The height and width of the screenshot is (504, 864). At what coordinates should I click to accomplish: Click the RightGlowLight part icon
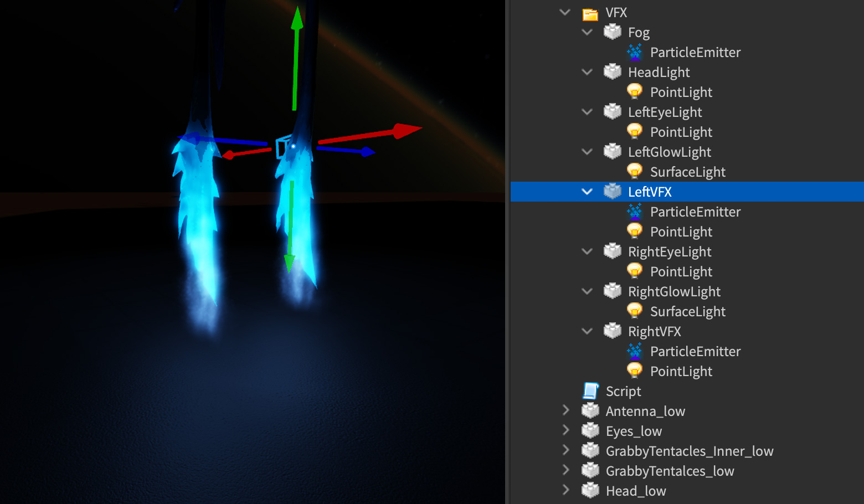pyautogui.click(x=613, y=291)
